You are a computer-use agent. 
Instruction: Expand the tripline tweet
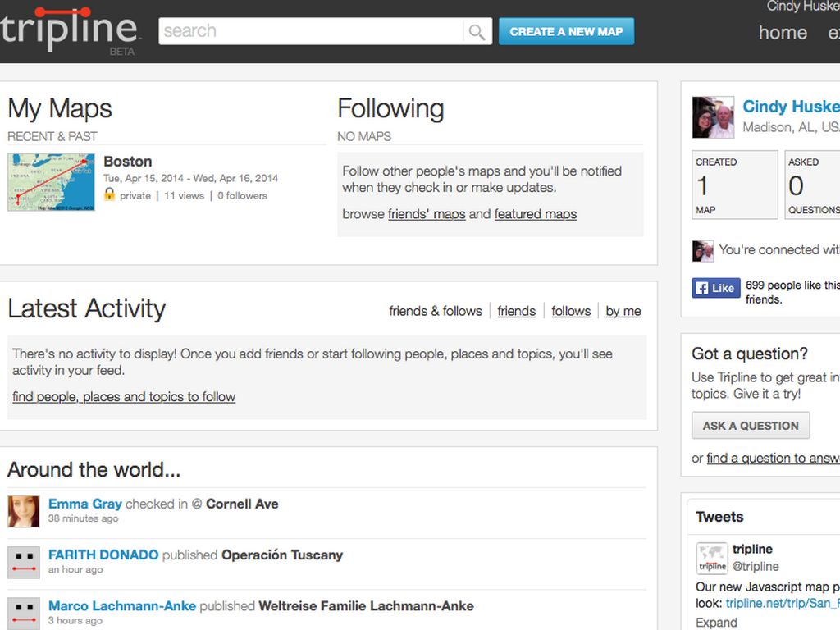[716, 622]
